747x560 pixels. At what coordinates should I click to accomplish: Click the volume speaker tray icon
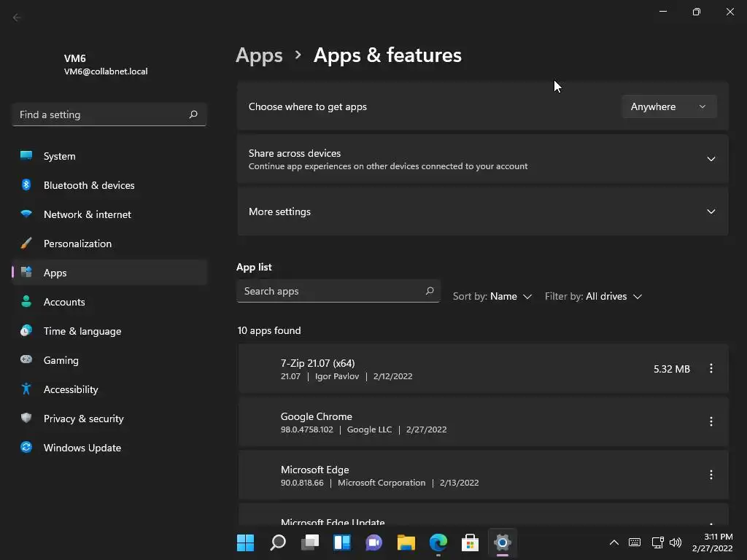[676, 542]
